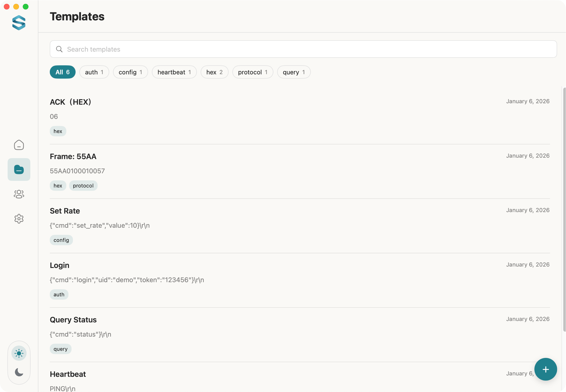Viewport: 566px width, 392px height.
Task: Click the hex tag on the ACK template
Action: [x=58, y=131]
